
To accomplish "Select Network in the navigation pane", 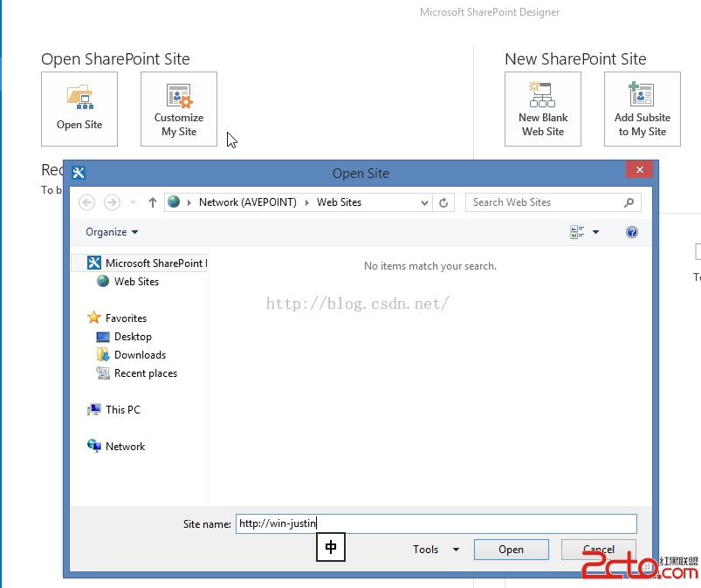I will (x=125, y=447).
